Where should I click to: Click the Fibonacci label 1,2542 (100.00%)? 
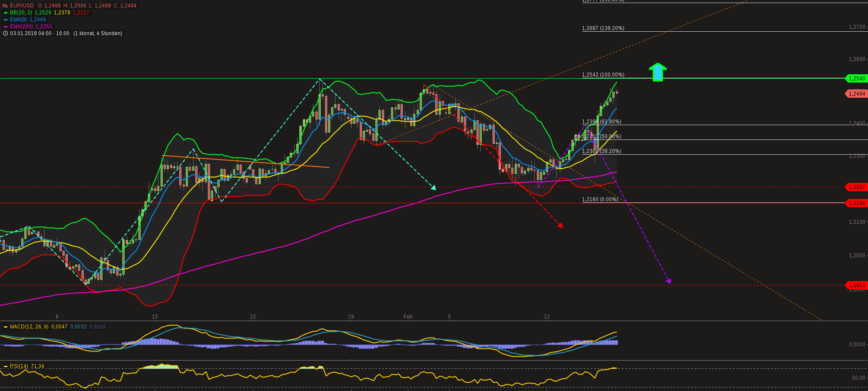pyautogui.click(x=603, y=75)
